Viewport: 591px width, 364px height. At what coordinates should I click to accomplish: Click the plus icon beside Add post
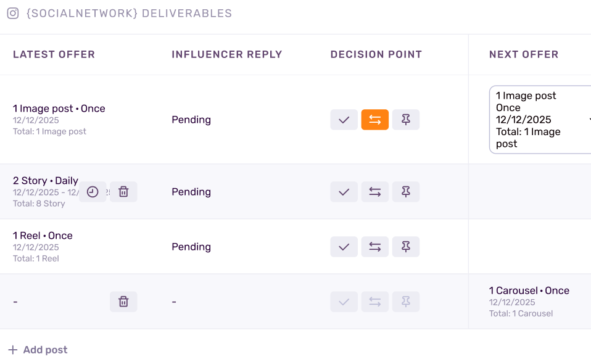[x=13, y=350]
